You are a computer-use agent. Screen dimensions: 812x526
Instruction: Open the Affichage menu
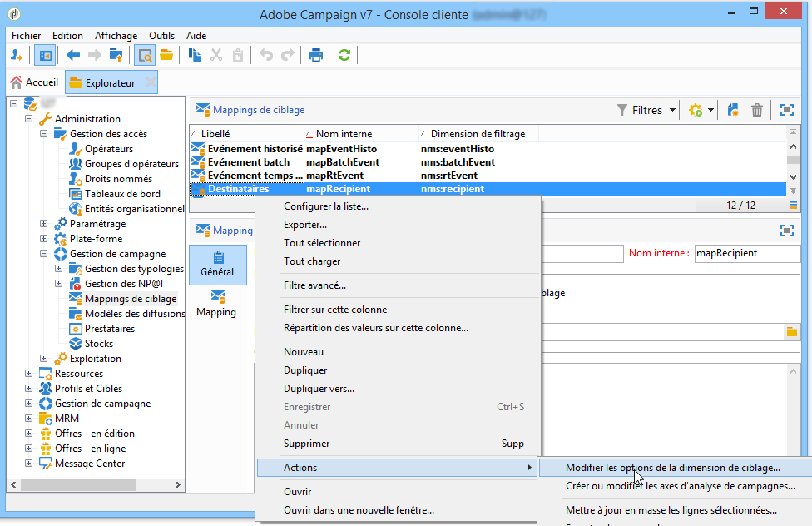pos(116,35)
